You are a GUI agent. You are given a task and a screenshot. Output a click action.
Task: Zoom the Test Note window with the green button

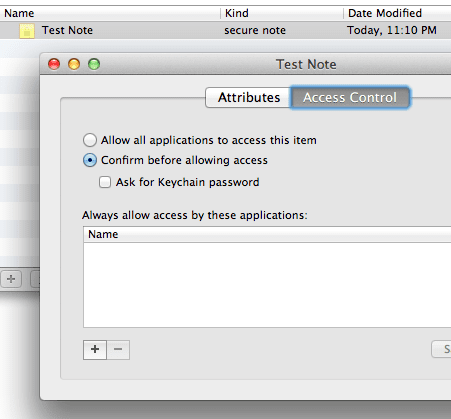click(x=94, y=64)
